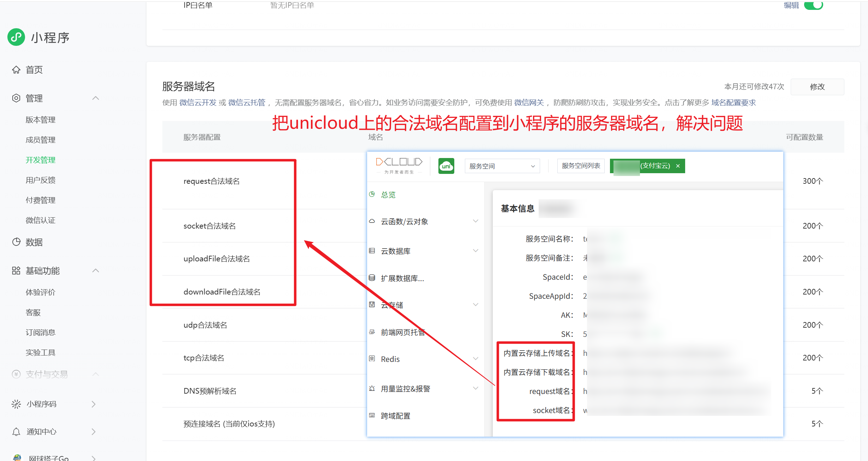868x461 pixels.
Task: Click the 数据 pie chart icon
Action: pos(16,242)
